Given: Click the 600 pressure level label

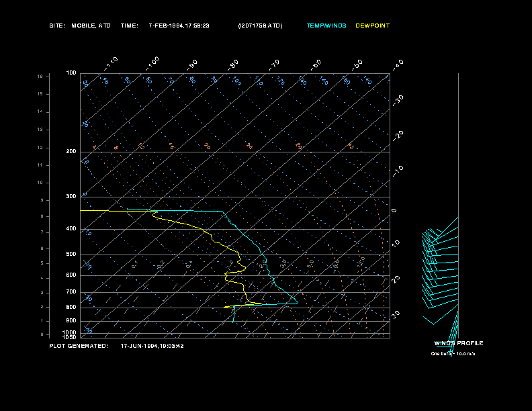Looking at the screenshot, I should [71, 275].
